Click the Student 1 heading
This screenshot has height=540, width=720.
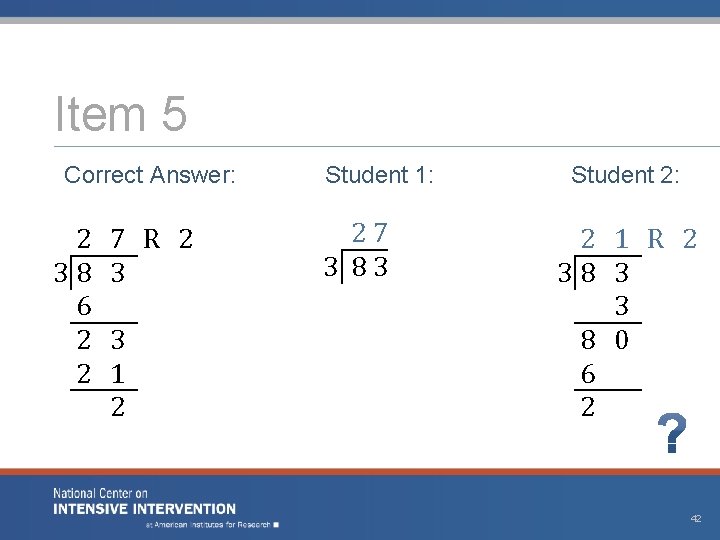pyautogui.click(x=379, y=176)
